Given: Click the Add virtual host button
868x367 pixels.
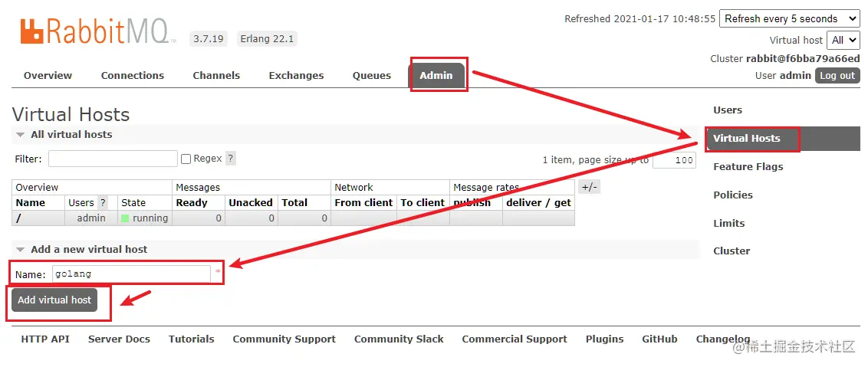Looking at the screenshot, I should point(54,300).
